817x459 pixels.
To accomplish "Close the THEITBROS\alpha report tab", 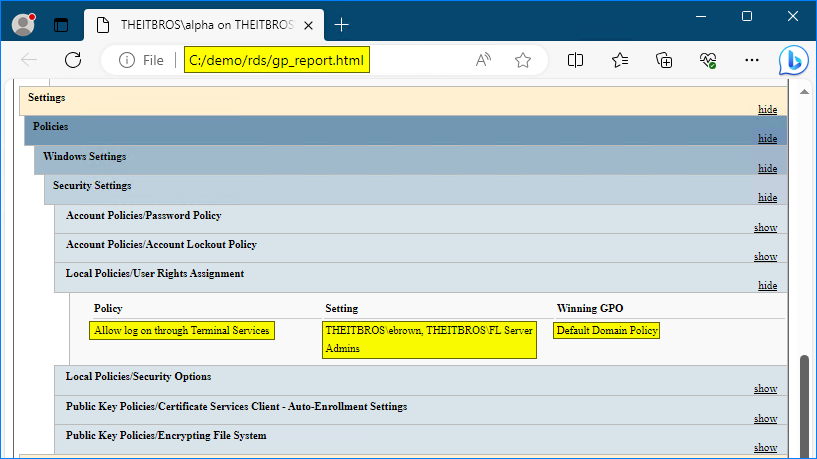I will pyautogui.click(x=308, y=25).
